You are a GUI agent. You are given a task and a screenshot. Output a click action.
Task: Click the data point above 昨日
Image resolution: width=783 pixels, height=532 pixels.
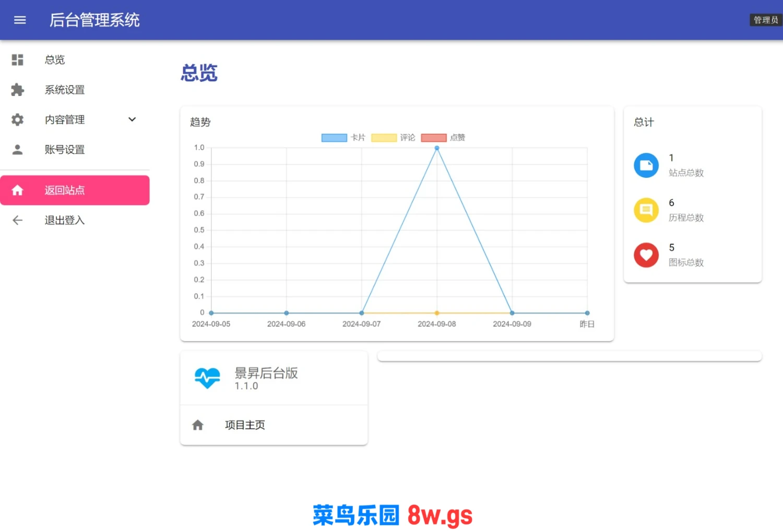[x=587, y=313]
